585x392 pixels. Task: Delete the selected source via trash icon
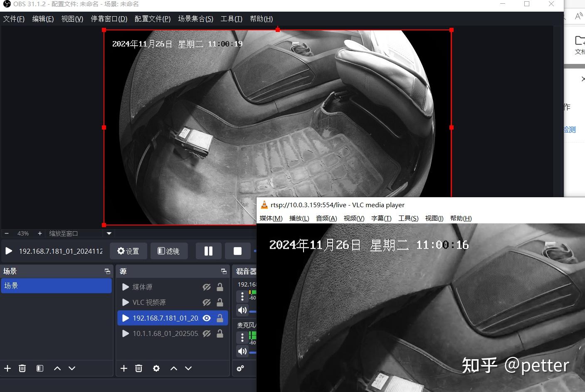(x=138, y=368)
